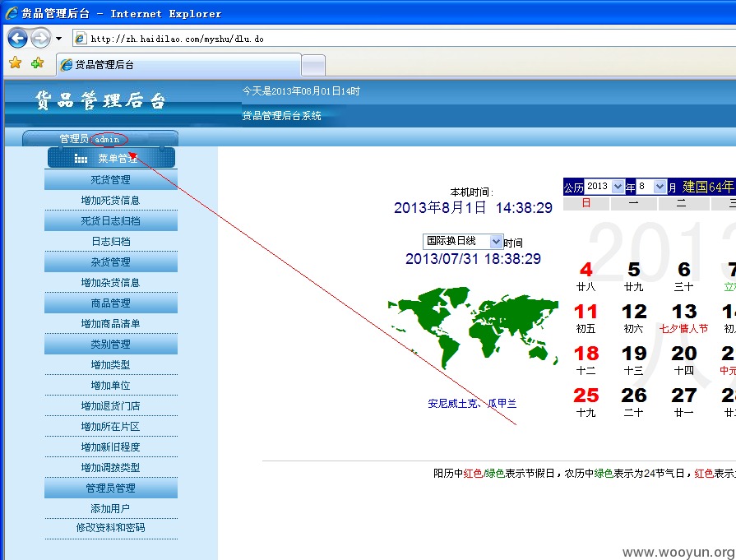Image resolution: width=736 pixels, height=560 pixels.
Task: Open 增加杂货信息 link
Action: coord(111,283)
